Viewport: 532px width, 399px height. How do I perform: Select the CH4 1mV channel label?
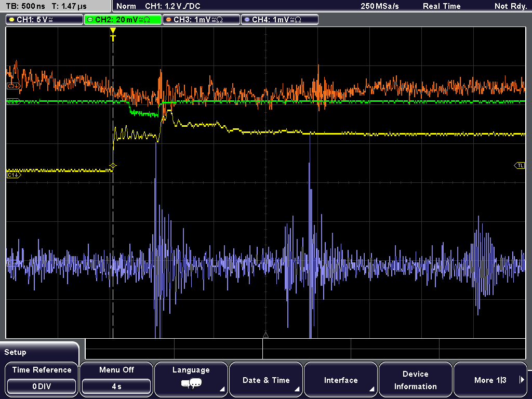pyautogui.click(x=280, y=20)
